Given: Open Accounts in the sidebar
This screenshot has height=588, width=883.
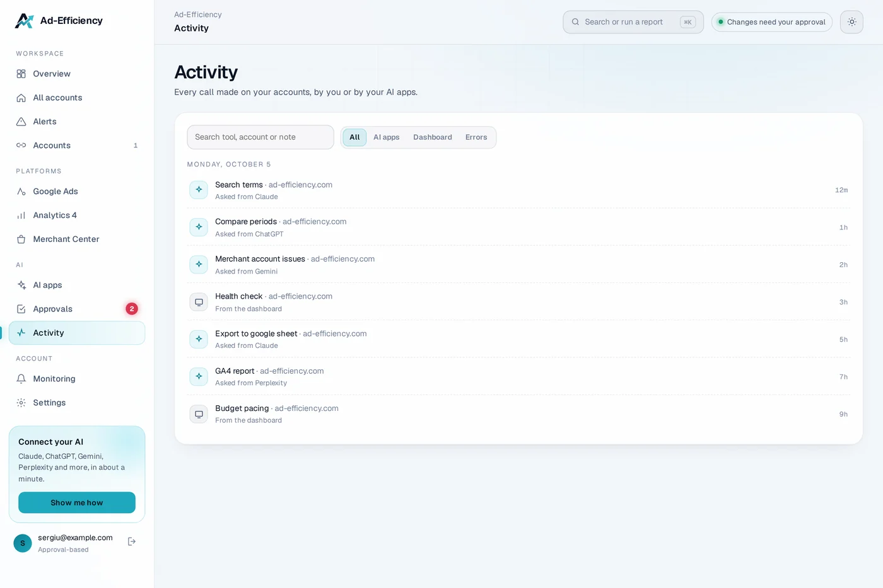Looking at the screenshot, I should tap(77, 146).
